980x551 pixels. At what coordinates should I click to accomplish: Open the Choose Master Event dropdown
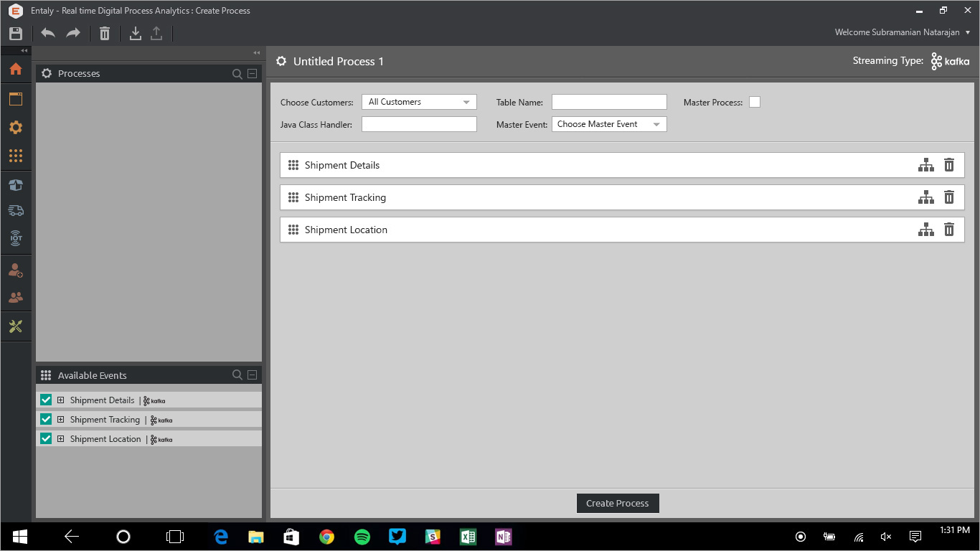tap(608, 124)
